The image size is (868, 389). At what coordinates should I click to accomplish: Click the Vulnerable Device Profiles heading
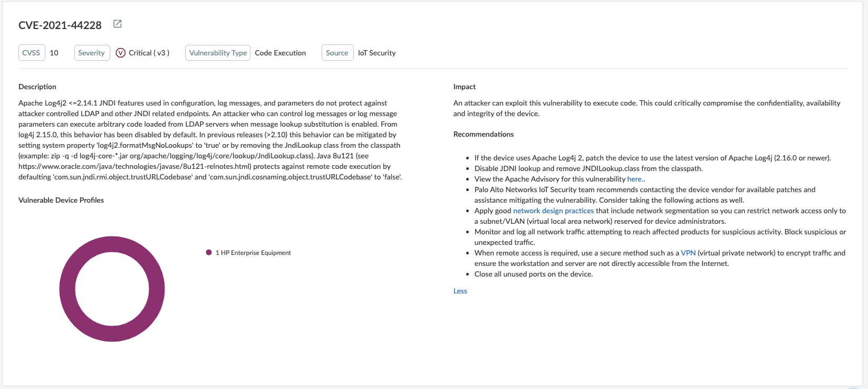point(61,200)
